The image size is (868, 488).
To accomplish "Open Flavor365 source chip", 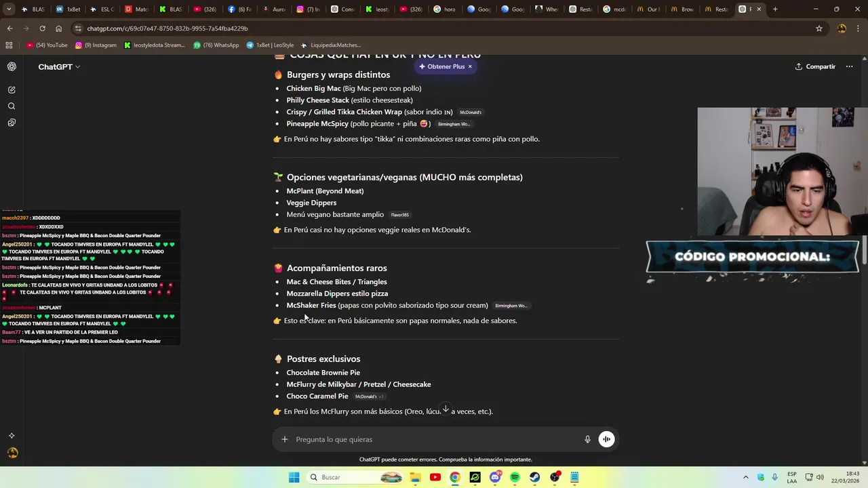I will 400,215.
